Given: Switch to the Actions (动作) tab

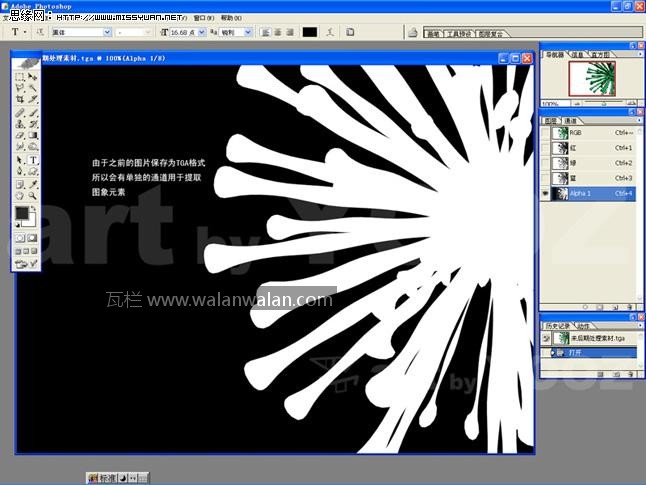Looking at the screenshot, I should (x=584, y=326).
